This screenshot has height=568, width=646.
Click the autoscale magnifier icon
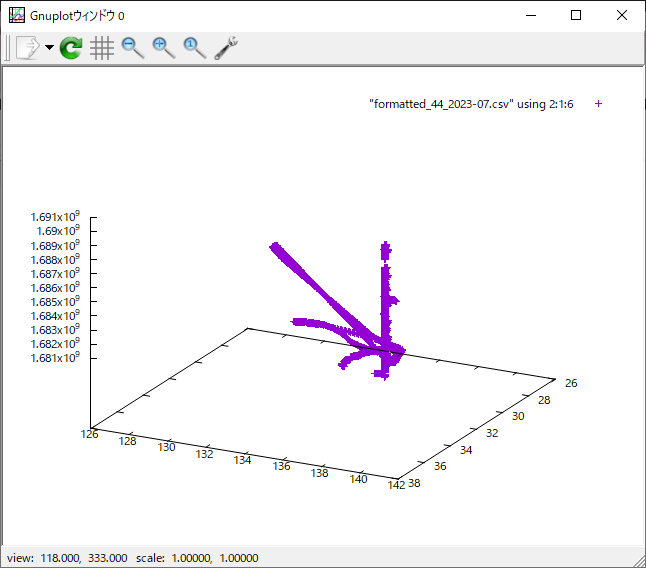click(194, 48)
